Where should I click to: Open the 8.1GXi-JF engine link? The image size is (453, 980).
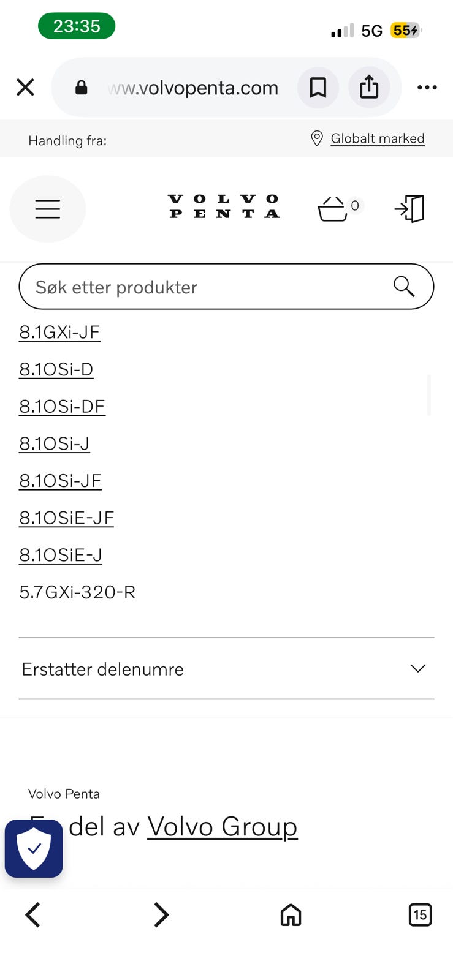[59, 332]
